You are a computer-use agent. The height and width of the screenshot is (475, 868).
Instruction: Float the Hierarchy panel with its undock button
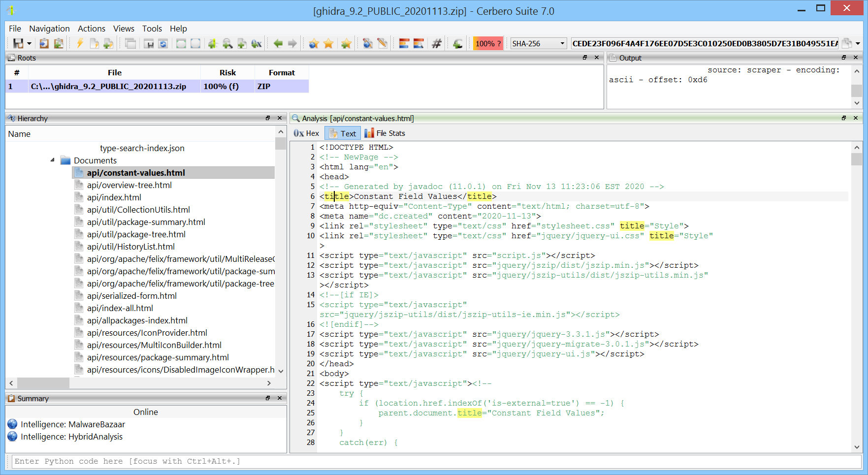coord(268,118)
